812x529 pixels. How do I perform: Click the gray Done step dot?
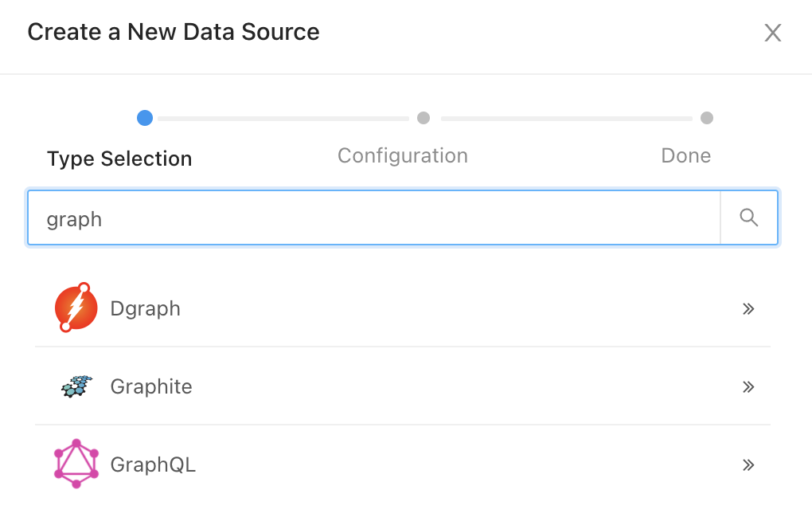point(707,118)
